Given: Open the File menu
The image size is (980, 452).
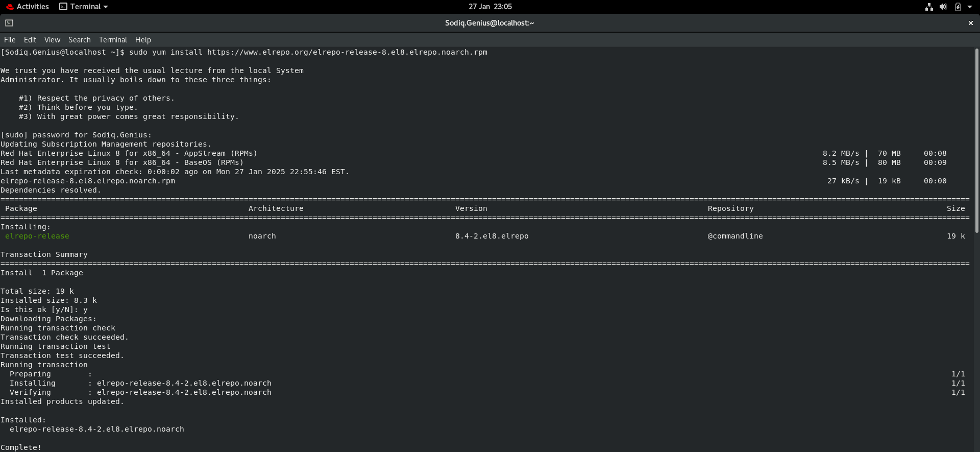Looking at the screenshot, I should click(x=10, y=40).
